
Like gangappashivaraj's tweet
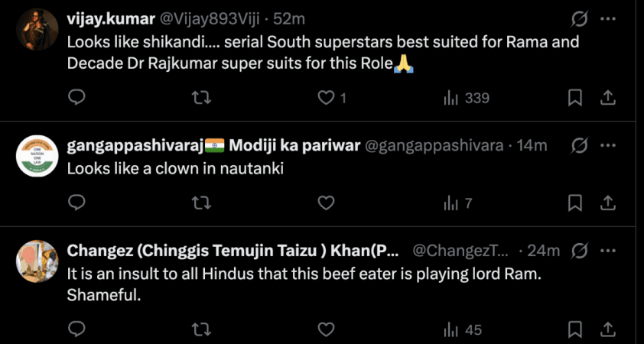click(327, 203)
